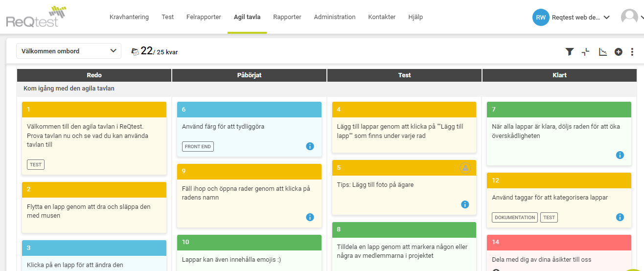
Task: Click info icon on card 7
Action: [620, 155]
